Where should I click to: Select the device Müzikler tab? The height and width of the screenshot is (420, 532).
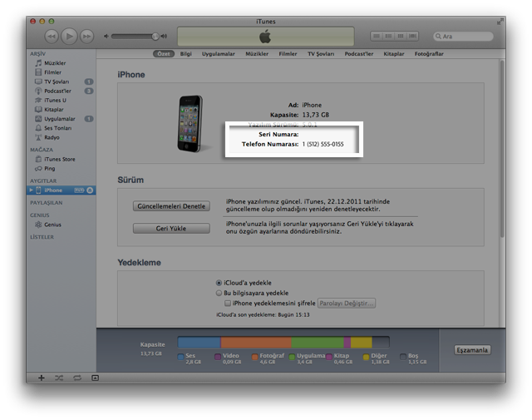pyautogui.click(x=257, y=54)
